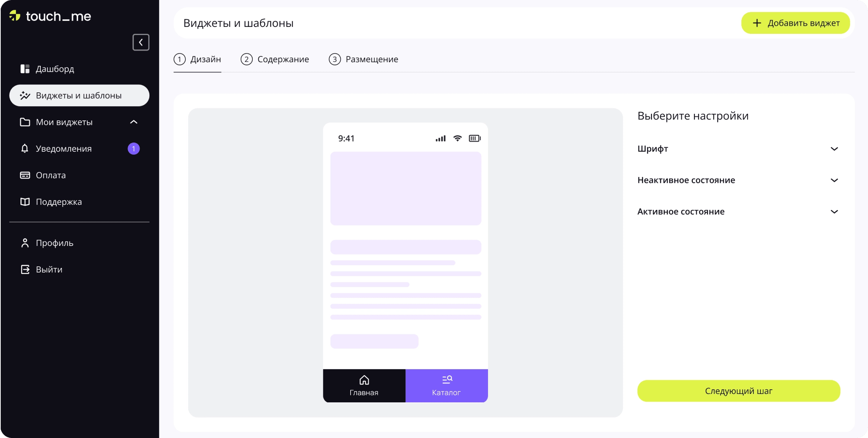This screenshot has width=868, height=438.
Task: Collapse the Мои виджеты section
Action: pos(133,122)
